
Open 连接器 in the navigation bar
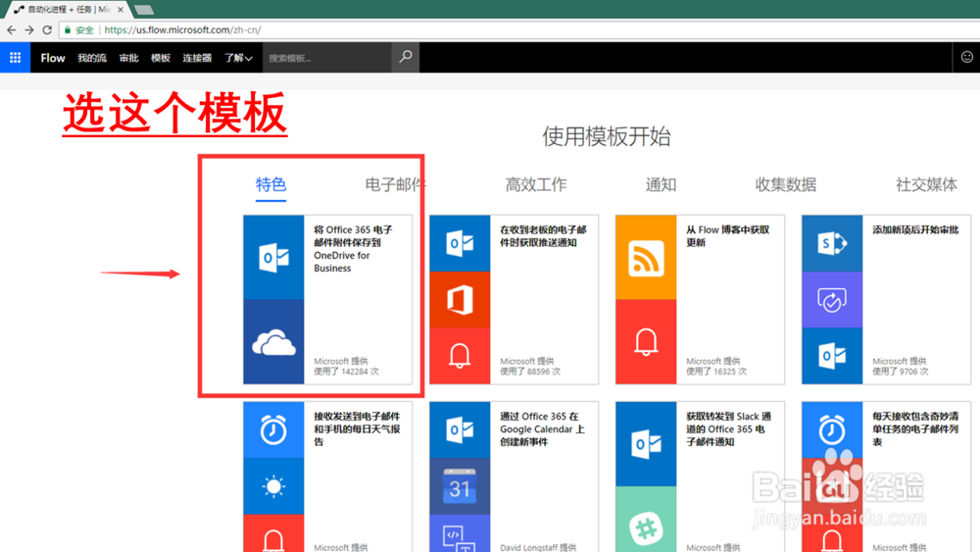point(197,58)
